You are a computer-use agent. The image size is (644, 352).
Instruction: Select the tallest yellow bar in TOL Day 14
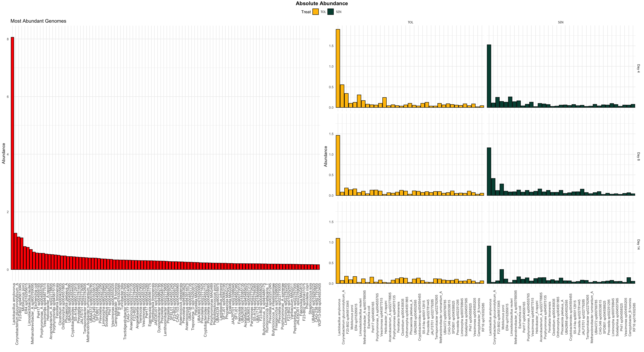point(338,261)
